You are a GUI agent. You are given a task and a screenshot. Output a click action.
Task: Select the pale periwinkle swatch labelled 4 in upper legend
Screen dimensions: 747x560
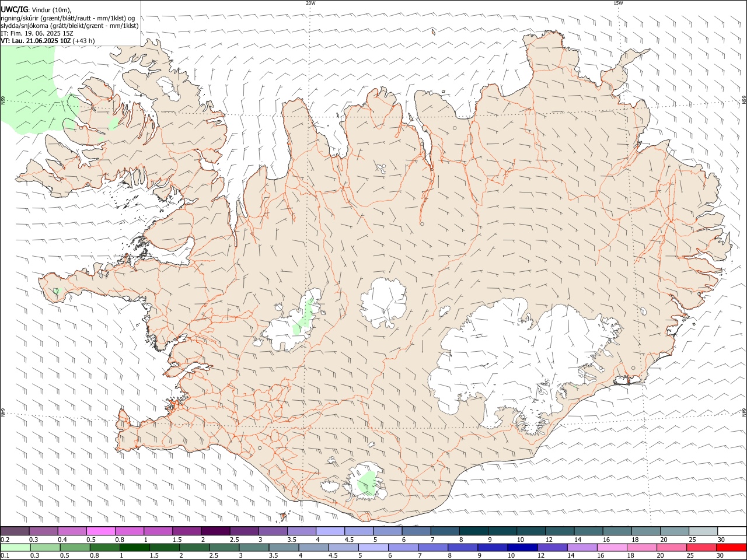[x=329, y=531]
